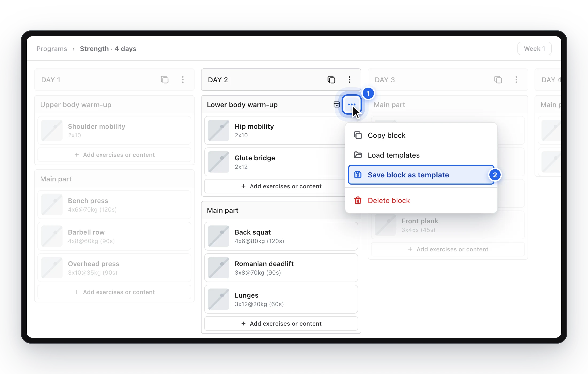
Task: Select Copy block from menu
Action: pos(421,135)
